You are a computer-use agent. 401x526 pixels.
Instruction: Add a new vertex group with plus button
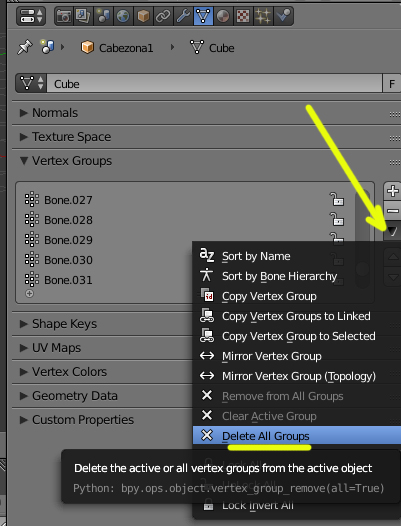pyautogui.click(x=392, y=192)
